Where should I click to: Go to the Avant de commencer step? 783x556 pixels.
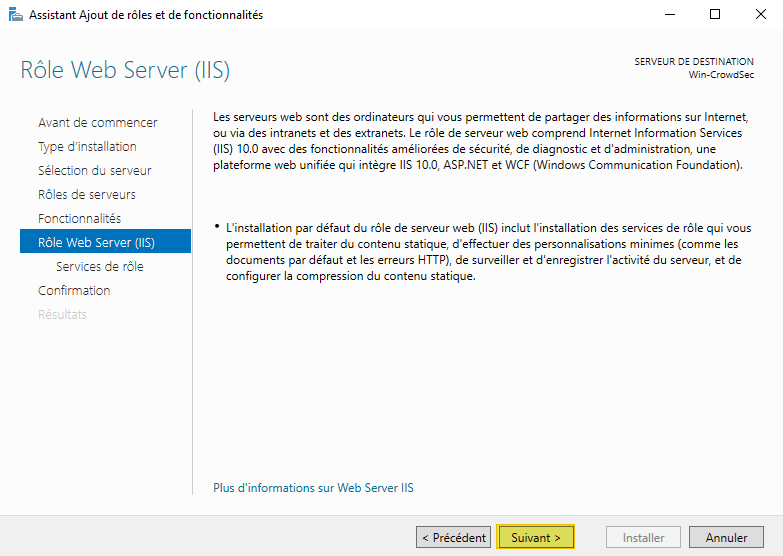tap(97, 122)
